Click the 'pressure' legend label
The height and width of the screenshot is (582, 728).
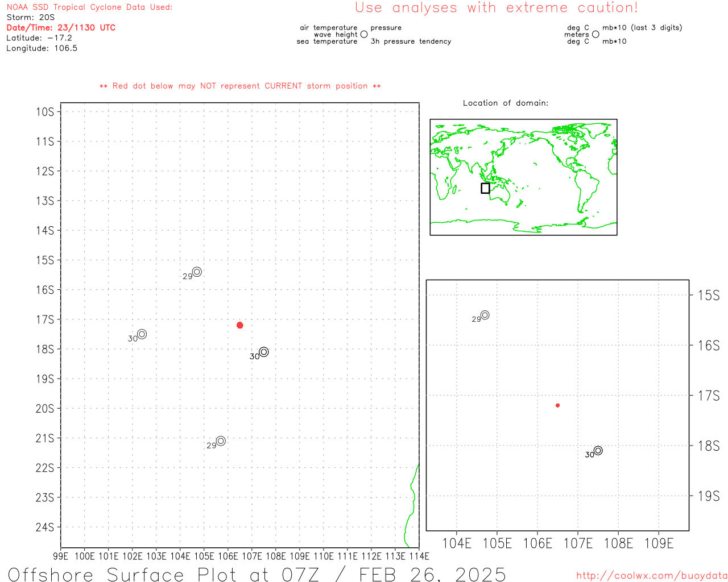(386, 28)
